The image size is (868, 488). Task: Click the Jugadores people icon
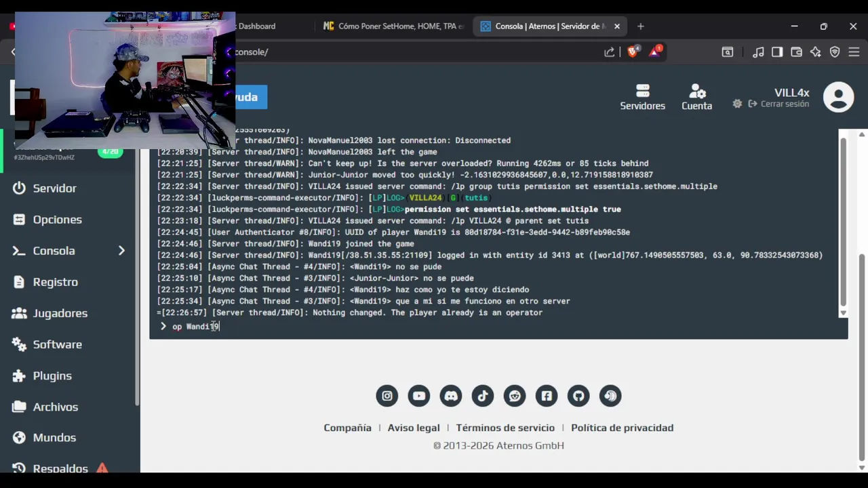tap(19, 313)
